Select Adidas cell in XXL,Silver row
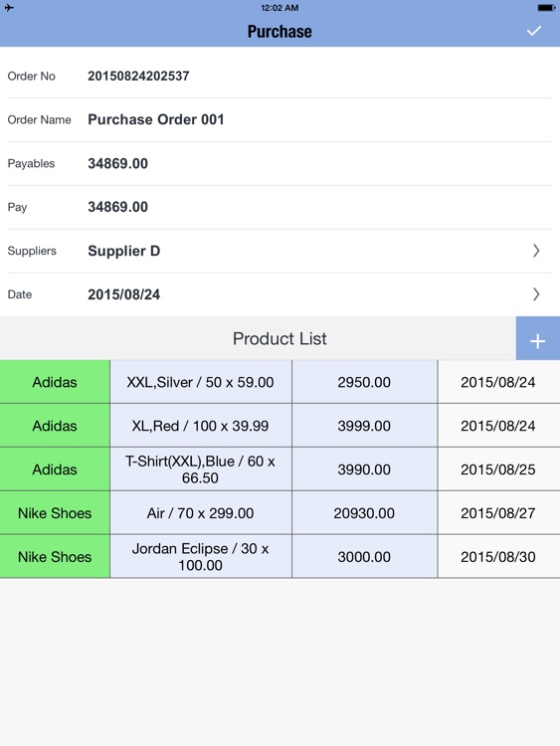 coord(55,382)
